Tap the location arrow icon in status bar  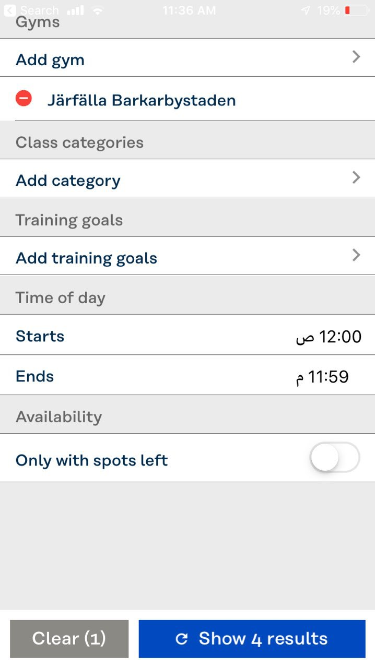pyautogui.click(x=306, y=11)
